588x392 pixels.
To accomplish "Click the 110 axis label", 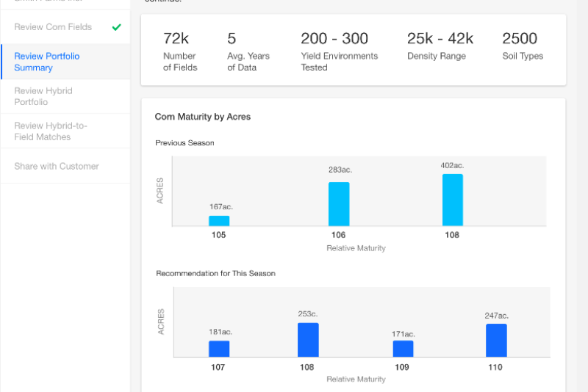I will [495, 367].
